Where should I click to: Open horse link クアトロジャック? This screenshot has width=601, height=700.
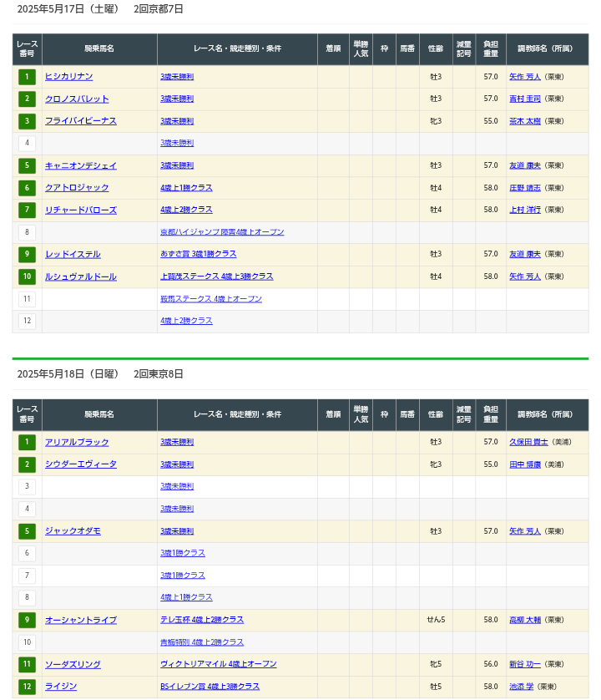pyautogui.click(x=77, y=187)
